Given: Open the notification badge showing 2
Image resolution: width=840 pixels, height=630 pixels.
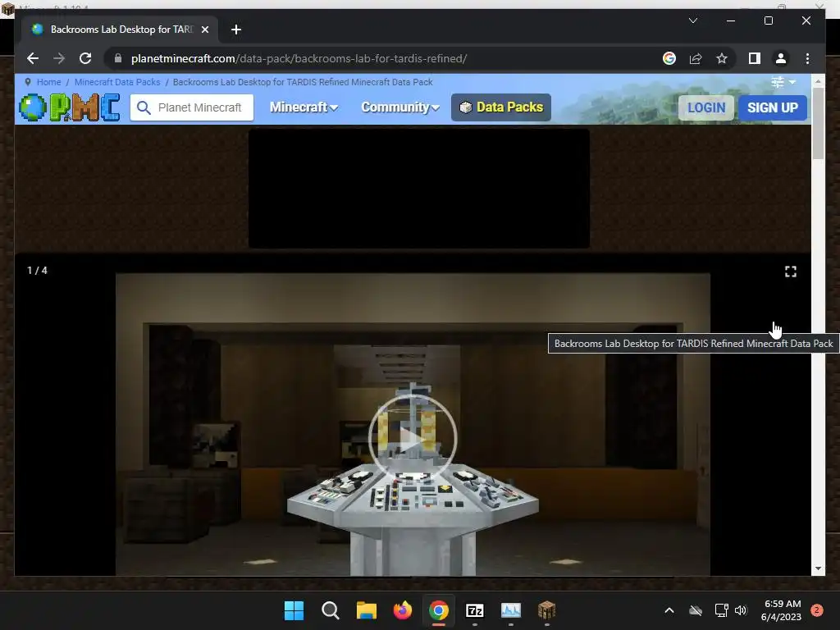Looking at the screenshot, I should coord(817,610).
